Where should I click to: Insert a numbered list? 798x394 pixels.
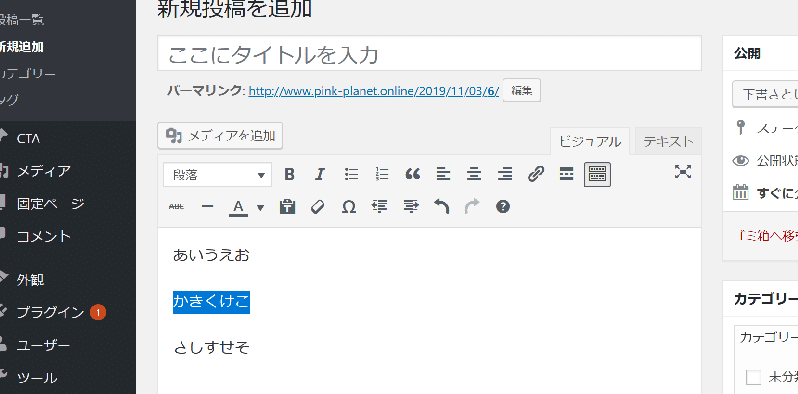click(382, 175)
